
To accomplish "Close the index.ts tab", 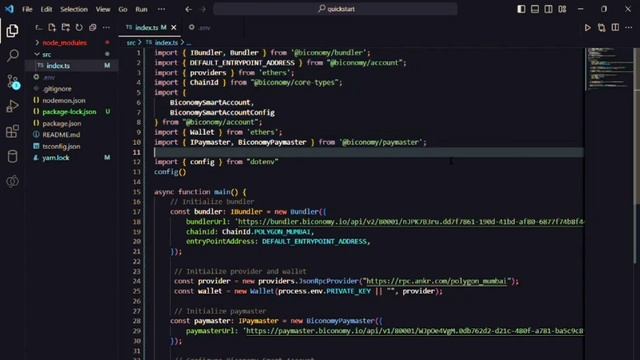I will coord(174,27).
